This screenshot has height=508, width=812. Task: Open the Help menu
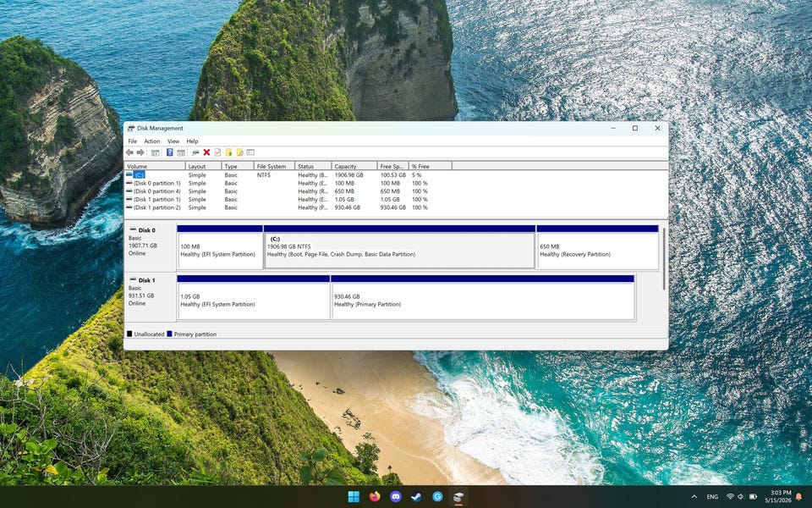tap(192, 141)
